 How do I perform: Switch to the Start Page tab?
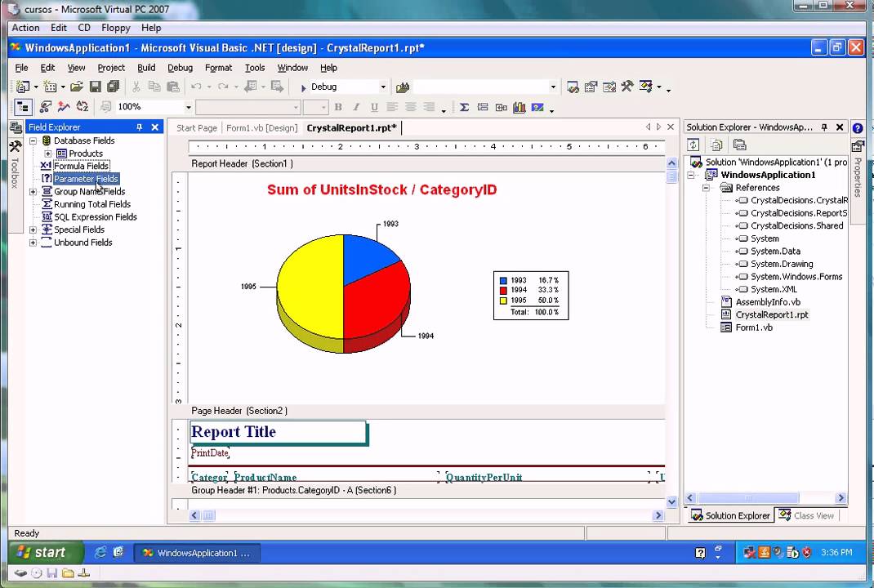pos(197,127)
